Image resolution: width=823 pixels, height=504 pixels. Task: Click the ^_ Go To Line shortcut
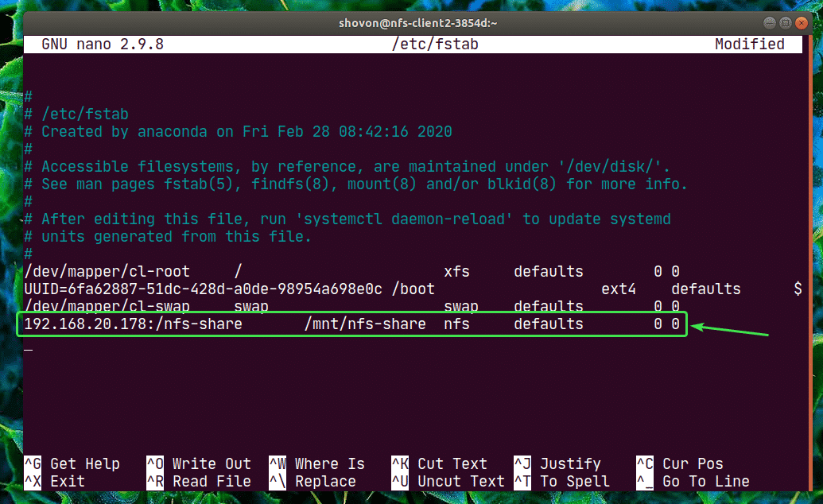[693, 481]
